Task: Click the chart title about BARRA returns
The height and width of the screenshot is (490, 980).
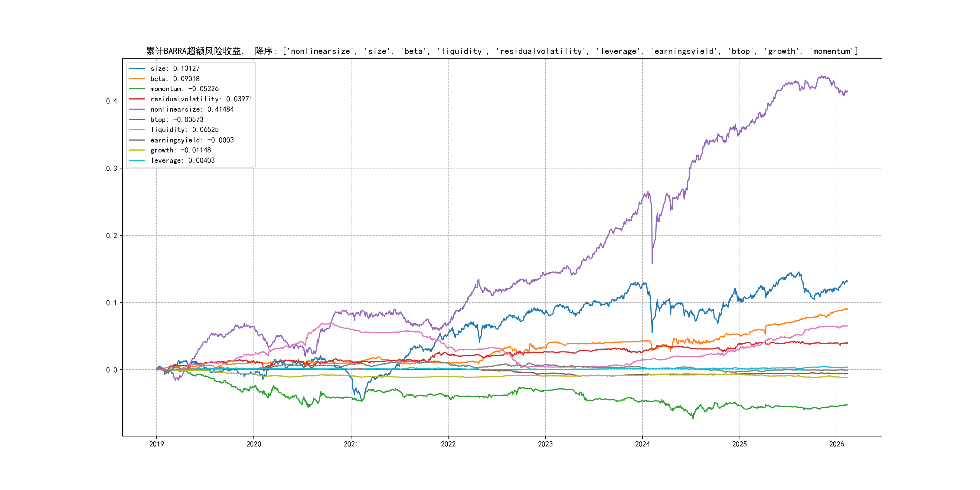Action: (502, 51)
